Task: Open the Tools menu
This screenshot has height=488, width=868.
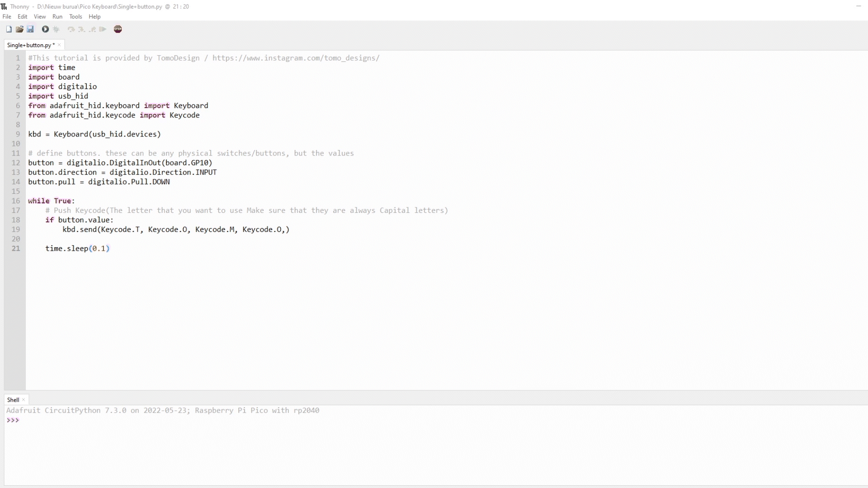Action: click(75, 17)
